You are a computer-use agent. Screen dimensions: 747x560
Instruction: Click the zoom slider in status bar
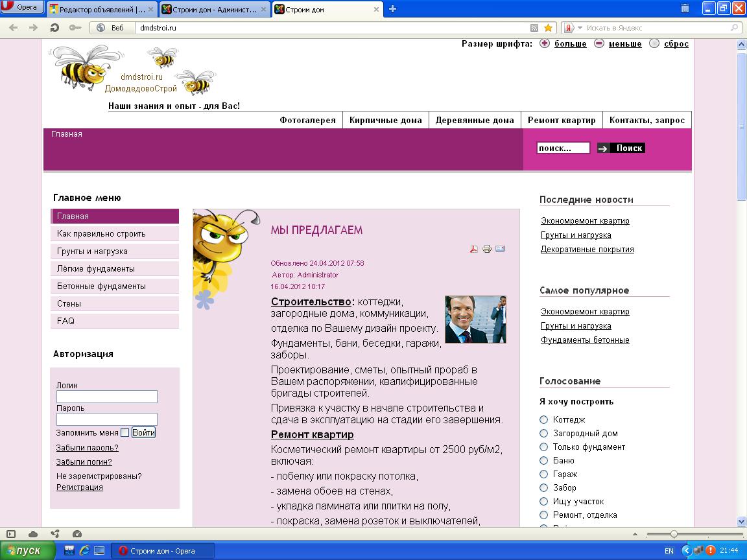click(x=674, y=534)
